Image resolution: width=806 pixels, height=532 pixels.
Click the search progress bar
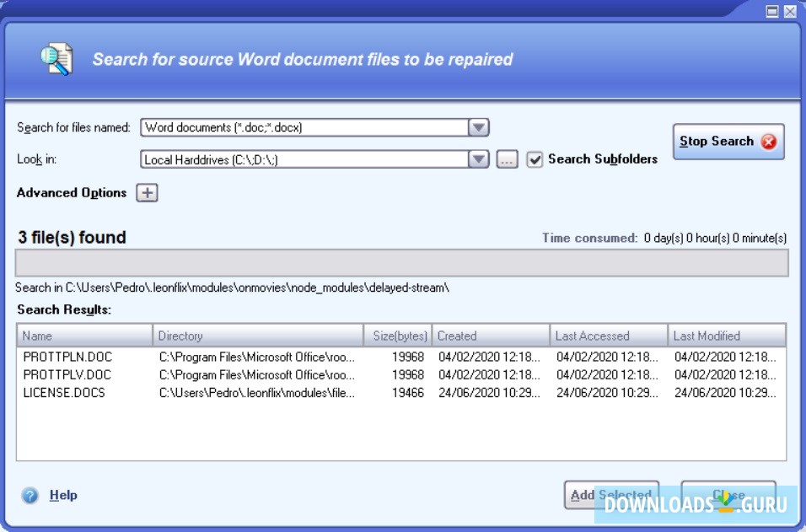click(402, 263)
